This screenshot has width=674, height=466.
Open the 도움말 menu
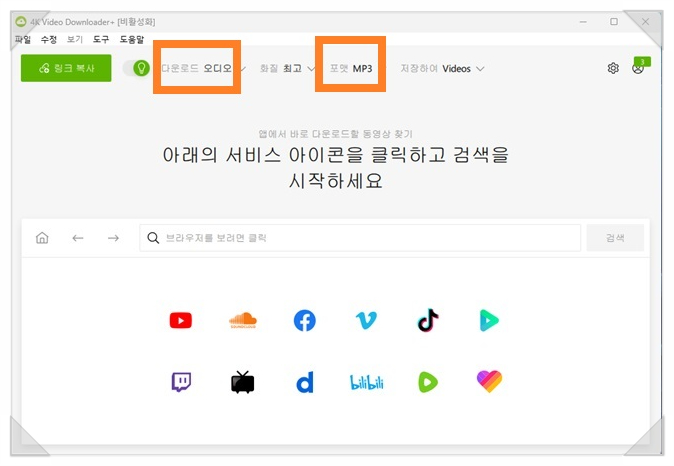coord(132,40)
